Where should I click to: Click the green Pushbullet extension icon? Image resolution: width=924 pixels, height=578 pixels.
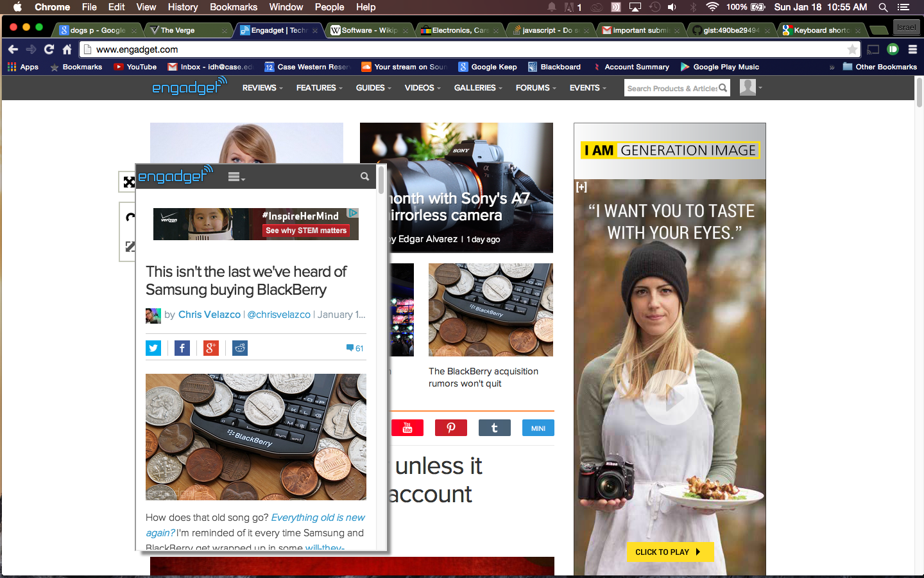pyautogui.click(x=893, y=49)
